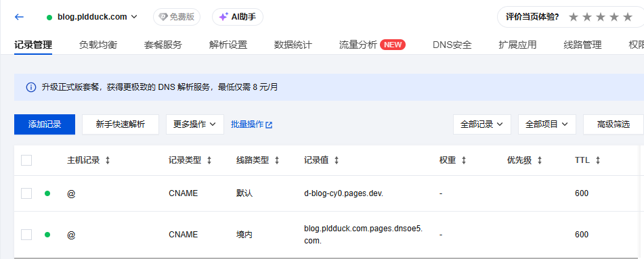This screenshot has height=259, width=644.
Task: Click CNAME type in the 默认 row
Action: pos(184,193)
